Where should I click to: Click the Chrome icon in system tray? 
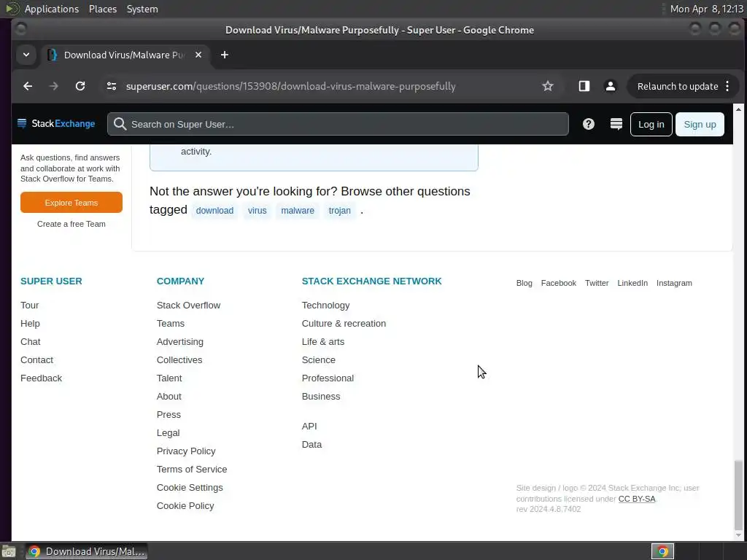tap(662, 551)
